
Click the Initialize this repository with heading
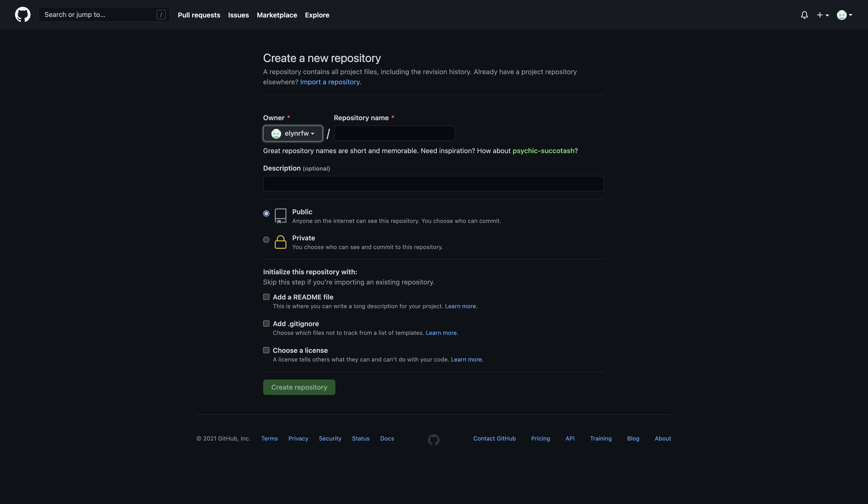coord(310,272)
